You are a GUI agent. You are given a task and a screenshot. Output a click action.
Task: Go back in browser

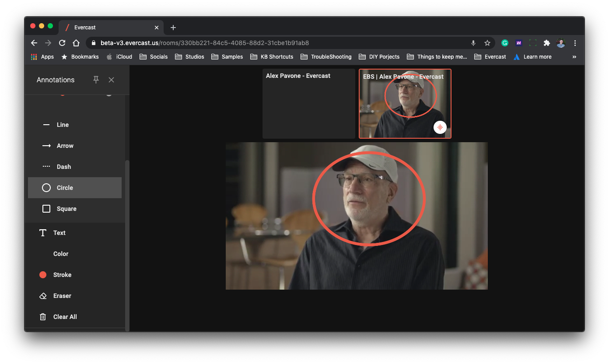pos(34,43)
